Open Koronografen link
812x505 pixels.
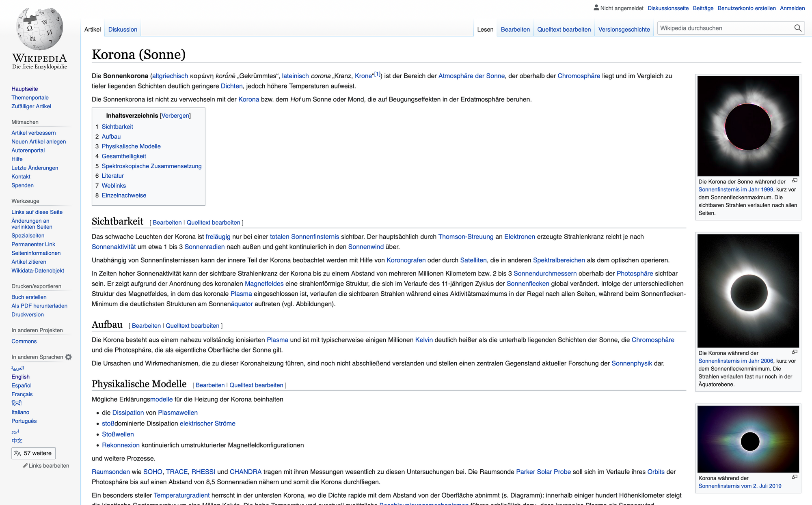(406, 260)
